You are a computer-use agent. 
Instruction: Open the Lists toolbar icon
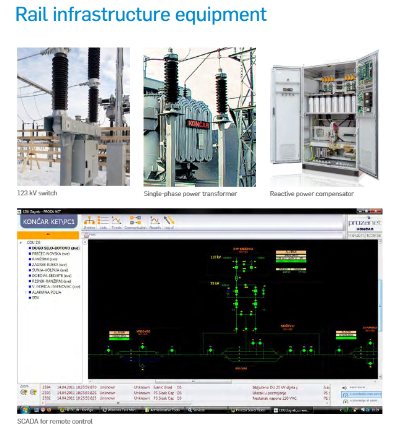[x=103, y=222]
